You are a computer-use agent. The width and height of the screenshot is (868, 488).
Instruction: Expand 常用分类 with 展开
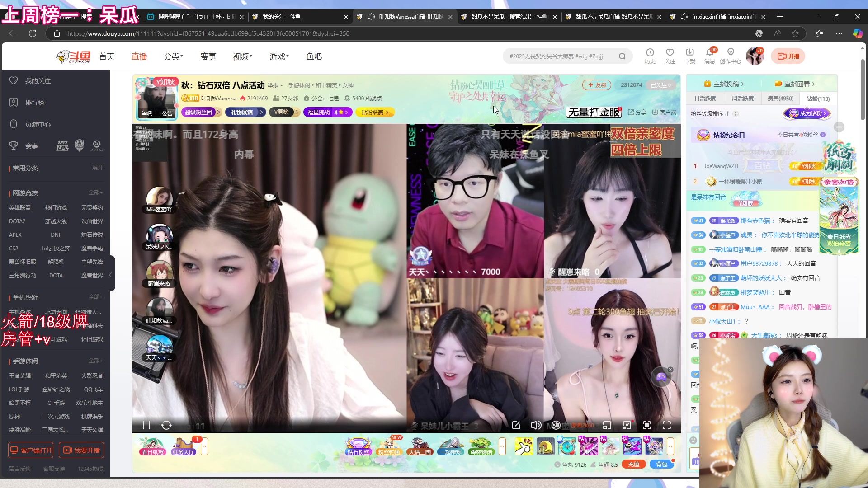(98, 168)
